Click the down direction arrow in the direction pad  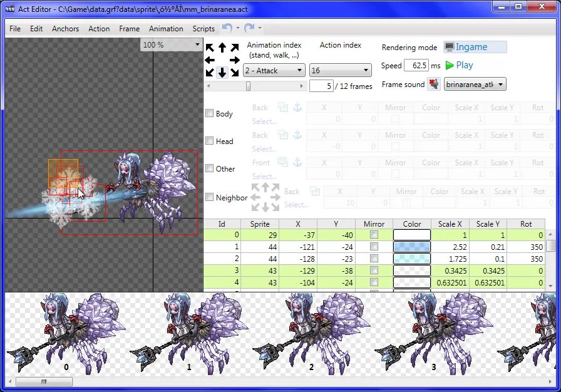click(x=222, y=72)
